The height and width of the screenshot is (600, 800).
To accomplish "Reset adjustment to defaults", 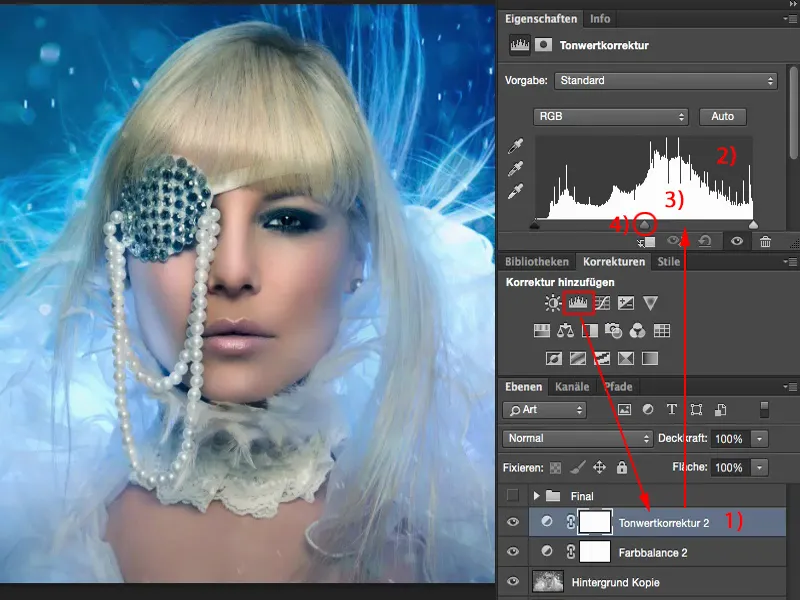I will click(705, 241).
